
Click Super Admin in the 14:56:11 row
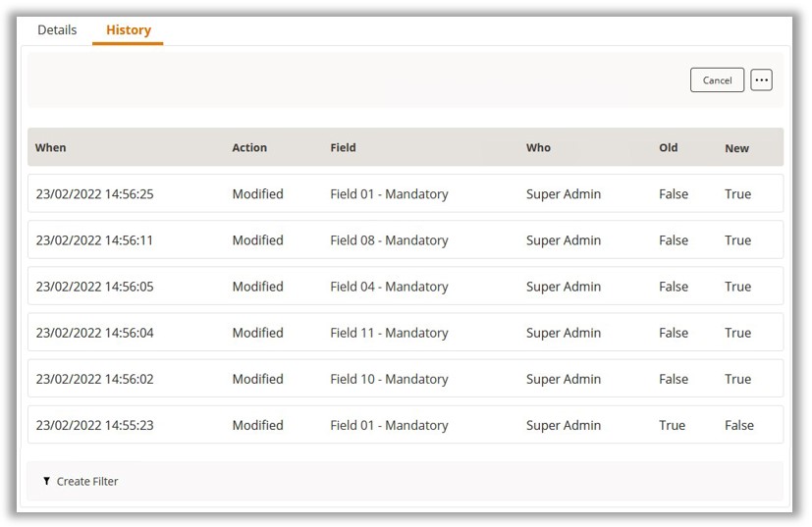click(x=563, y=240)
